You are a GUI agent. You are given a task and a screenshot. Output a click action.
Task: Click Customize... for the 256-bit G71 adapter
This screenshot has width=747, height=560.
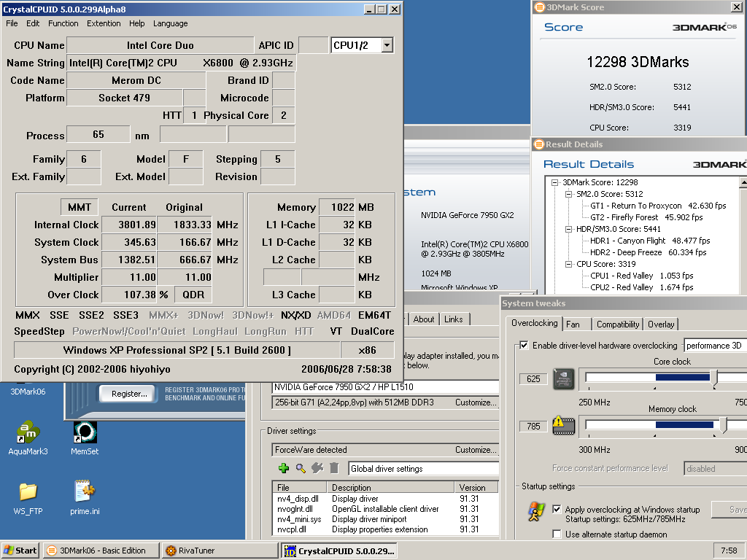click(x=476, y=402)
